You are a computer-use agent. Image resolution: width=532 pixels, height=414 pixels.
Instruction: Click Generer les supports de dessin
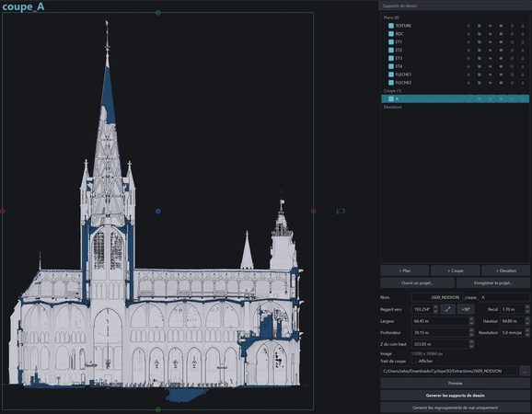point(455,396)
